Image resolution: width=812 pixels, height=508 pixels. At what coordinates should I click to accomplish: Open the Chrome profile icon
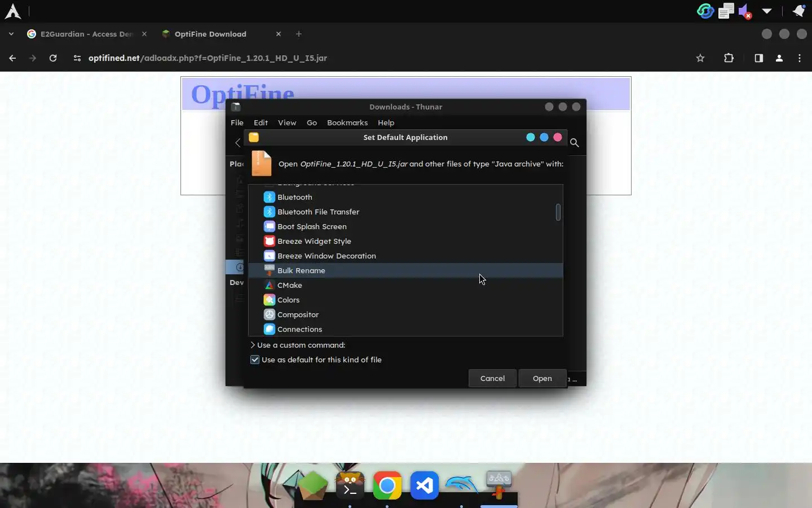[x=779, y=58]
